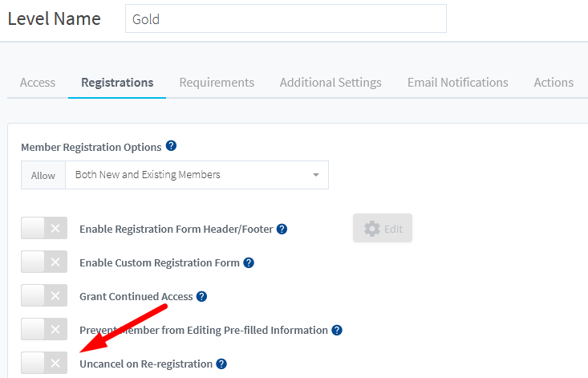Select the Registrations tab
Image resolution: width=588 pixels, height=378 pixels.
(117, 83)
